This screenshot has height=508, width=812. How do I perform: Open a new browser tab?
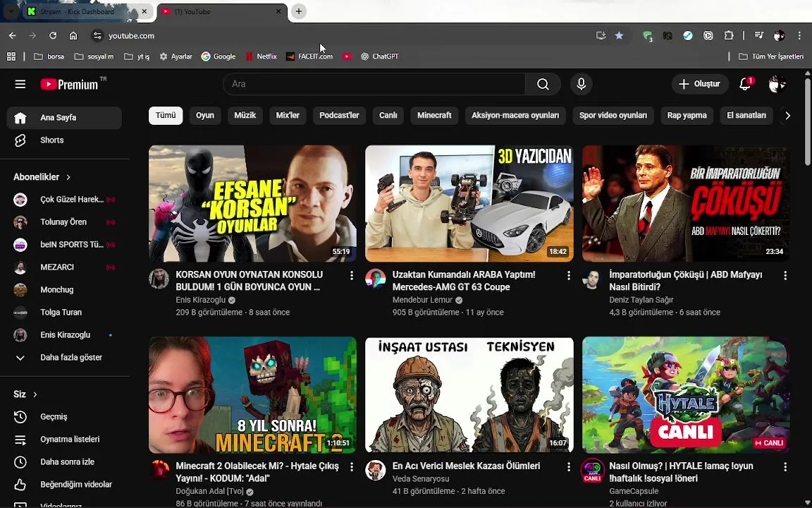coord(299,11)
